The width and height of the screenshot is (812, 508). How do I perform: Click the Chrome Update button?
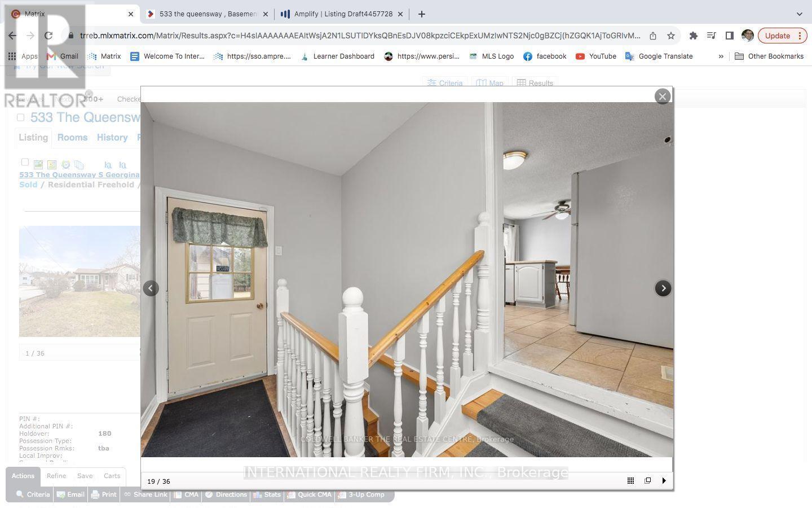783,36
